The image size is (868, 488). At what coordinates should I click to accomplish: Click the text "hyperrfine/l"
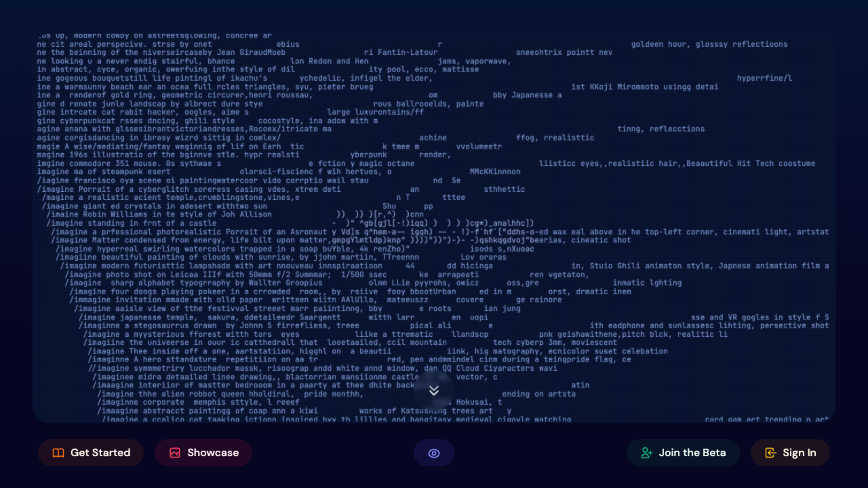pos(764,78)
